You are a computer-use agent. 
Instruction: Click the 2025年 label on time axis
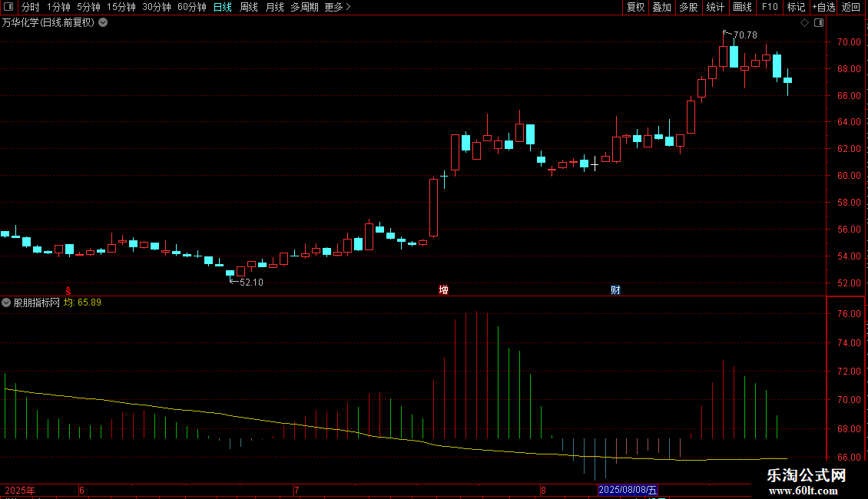[19, 490]
